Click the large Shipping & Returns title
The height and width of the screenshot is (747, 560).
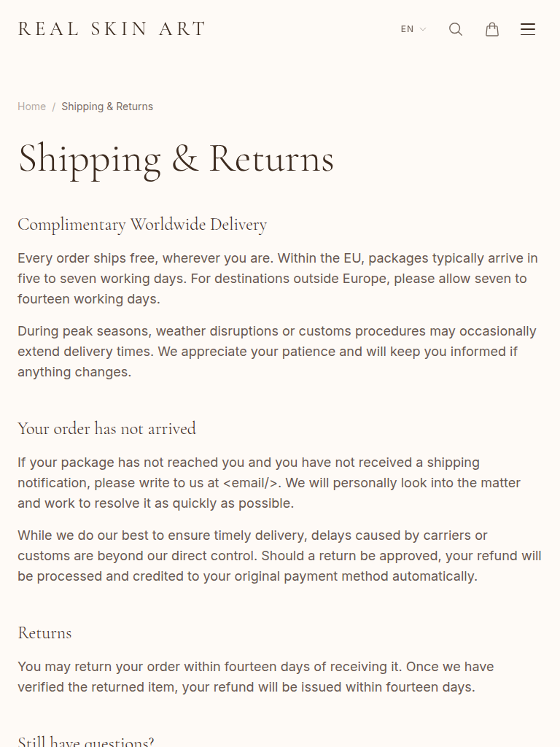(x=176, y=159)
